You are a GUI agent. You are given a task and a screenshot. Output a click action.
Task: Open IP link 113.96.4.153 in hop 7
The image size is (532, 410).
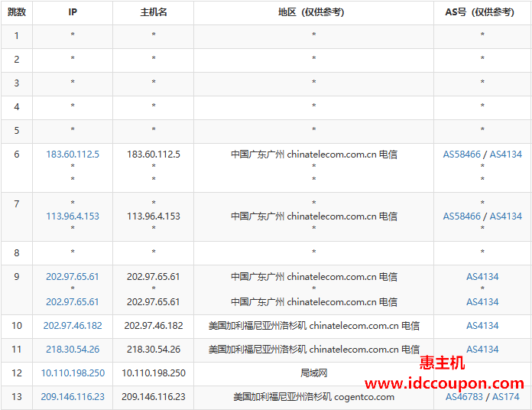tap(73, 216)
